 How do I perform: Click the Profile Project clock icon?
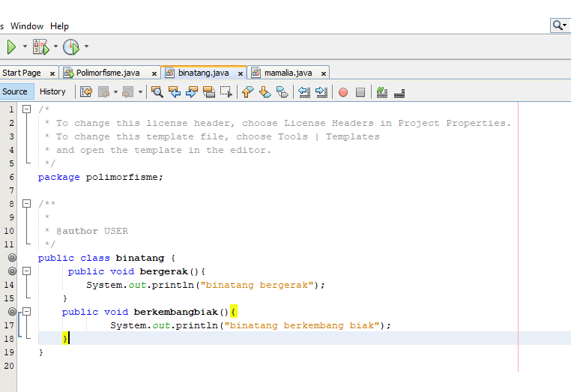[x=71, y=47]
